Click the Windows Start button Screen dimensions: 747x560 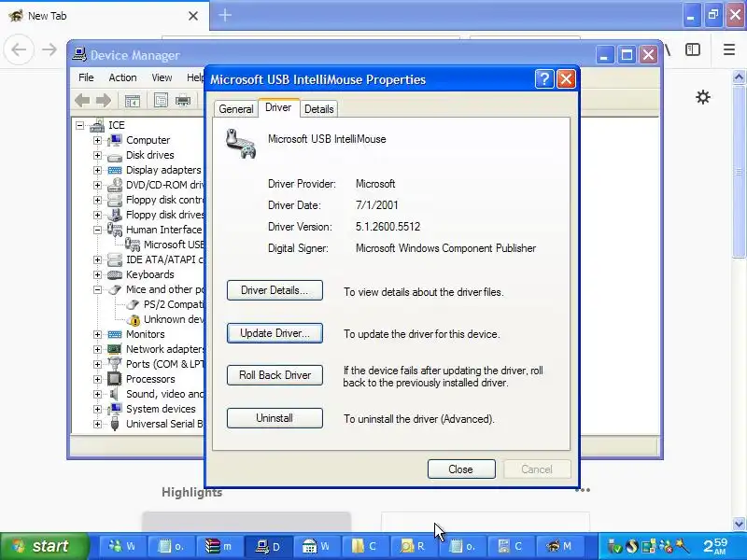(44, 546)
